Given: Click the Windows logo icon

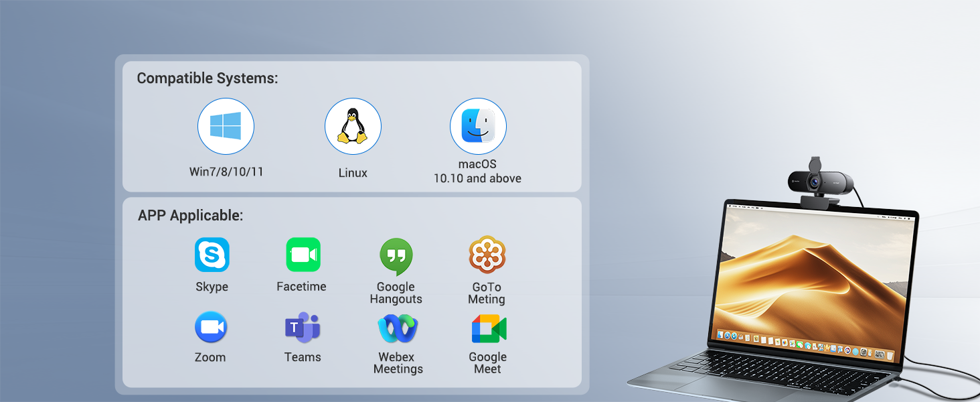Looking at the screenshot, I should 226,126.
